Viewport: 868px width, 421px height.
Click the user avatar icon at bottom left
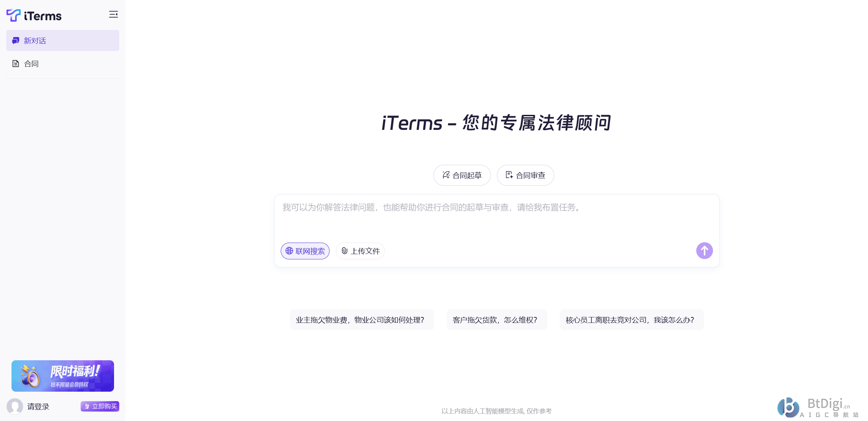click(x=15, y=406)
